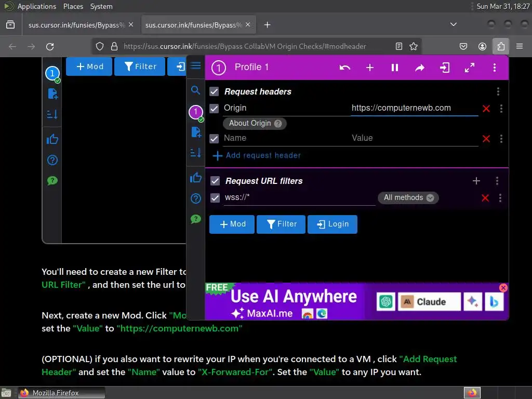
Task: Toggle reader view icon in address bar
Action: 399,46
